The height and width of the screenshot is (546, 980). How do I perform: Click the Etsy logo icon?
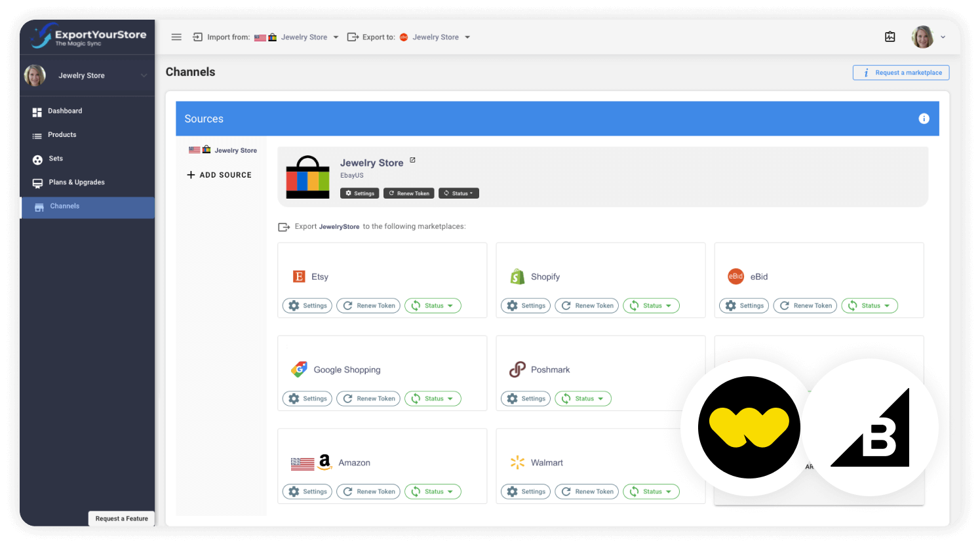tap(299, 277)
